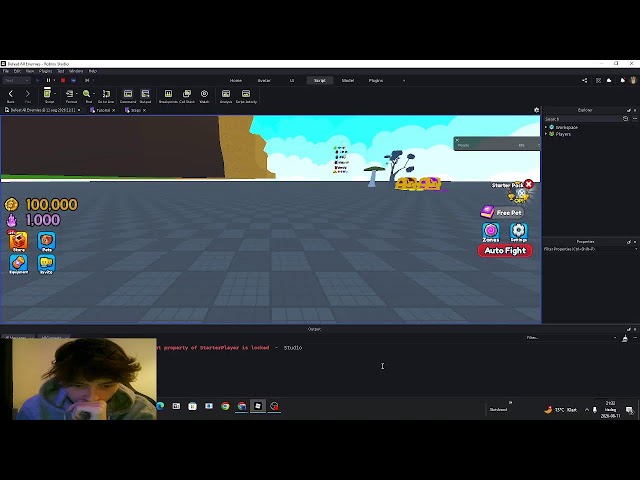Click the client/server view toggle icon
Viewport: 640px width, 480px height.
[73, 80]
